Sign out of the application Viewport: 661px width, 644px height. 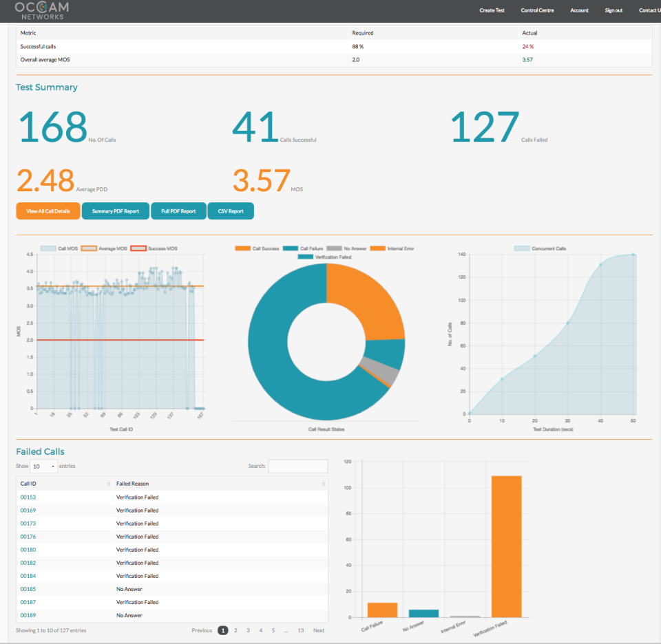(x=613, y=10)
